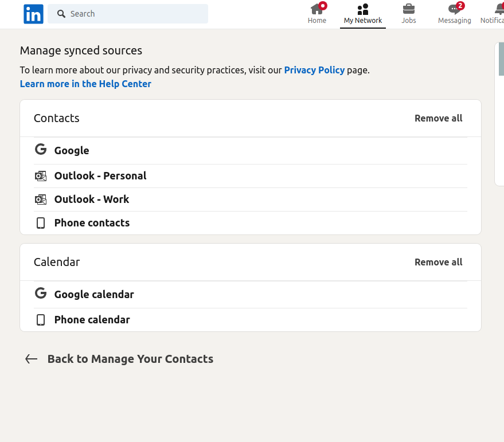Click the Outlook - Personal icon
Viewport: 504px width, 442px height.
[41, 176]
